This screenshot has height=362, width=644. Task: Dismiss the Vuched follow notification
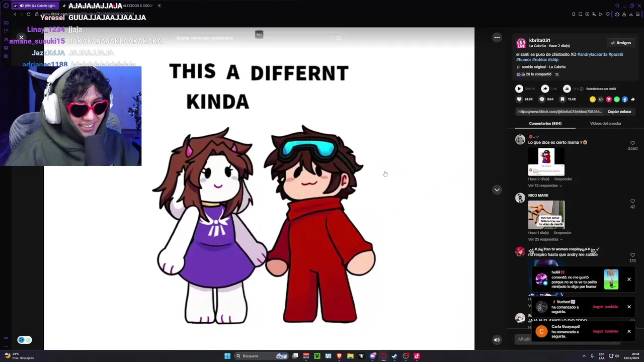tap(629, 307)
